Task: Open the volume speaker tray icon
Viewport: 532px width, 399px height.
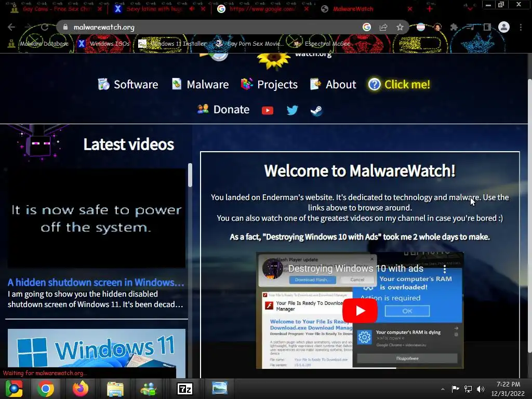Action: 481,389
